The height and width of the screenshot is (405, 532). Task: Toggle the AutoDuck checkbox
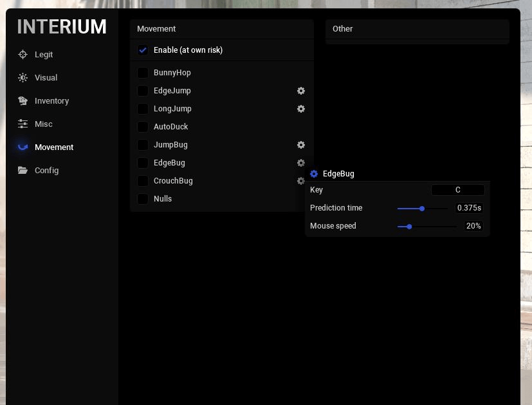pyautogui.click(x=143, y=127)
